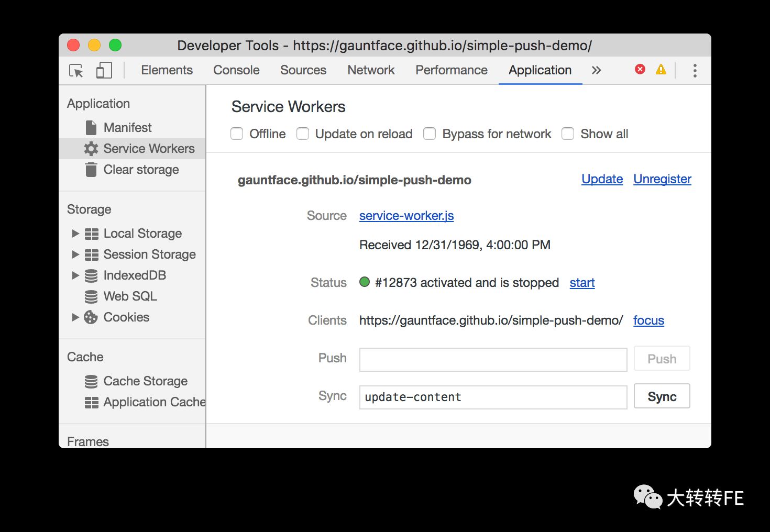This screenshot has height=532, width=770.
Task: Enable the Offline checkbox
Action: 237,134
